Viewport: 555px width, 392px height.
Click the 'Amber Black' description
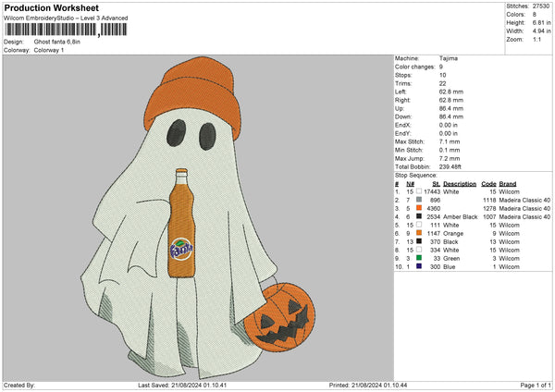point(461,216)
